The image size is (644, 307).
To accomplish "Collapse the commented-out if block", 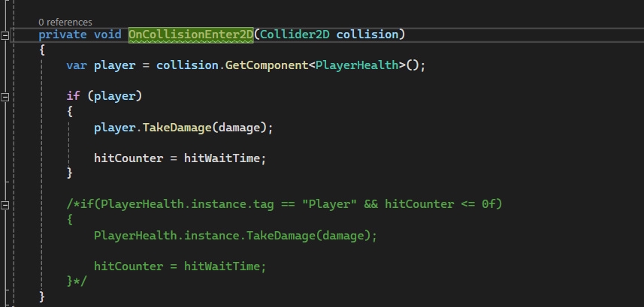I will 5,205.
